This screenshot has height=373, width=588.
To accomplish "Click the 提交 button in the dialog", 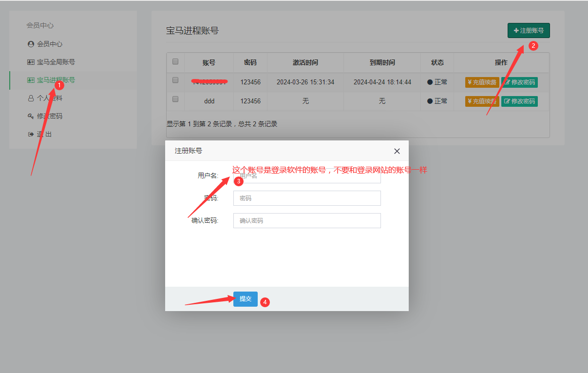I will (246, 299).
